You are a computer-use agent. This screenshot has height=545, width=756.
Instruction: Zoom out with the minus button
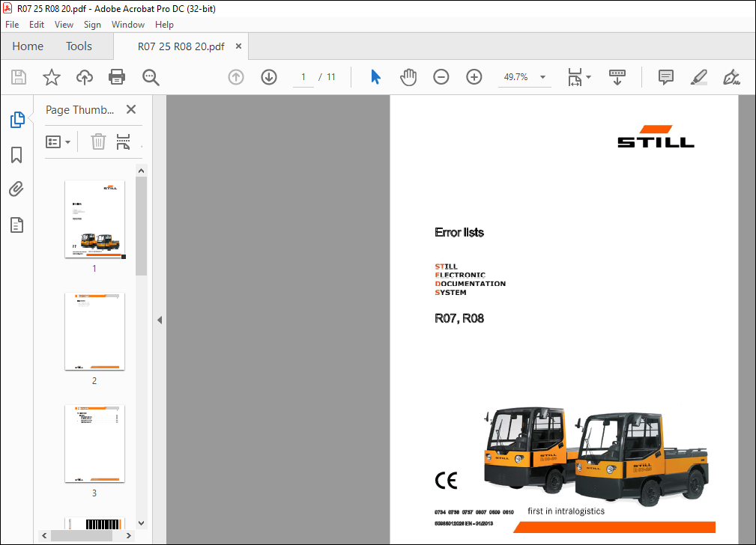(441, 77)
